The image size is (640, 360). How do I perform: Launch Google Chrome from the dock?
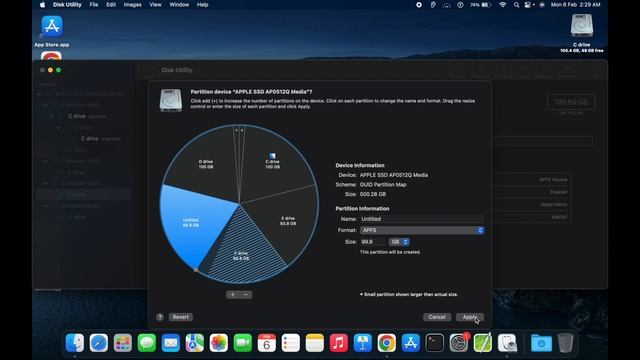[387, 342]
